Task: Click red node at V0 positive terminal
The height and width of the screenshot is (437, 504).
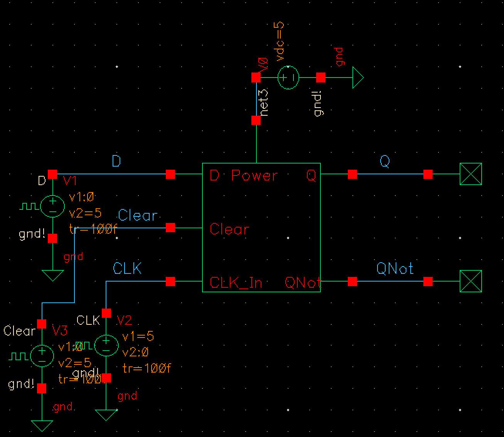Action: 256,78
